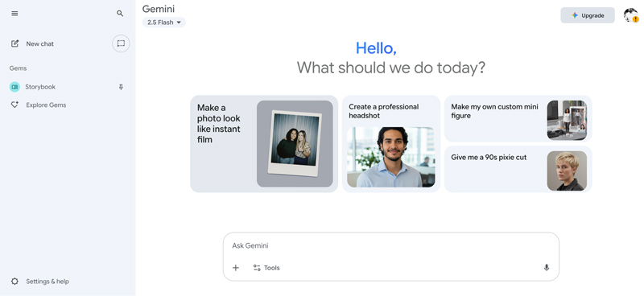The height and width of the screenshot is (296, 644).
Task: Choose 'Create a professional headshot' card
Action: (391, 144)
